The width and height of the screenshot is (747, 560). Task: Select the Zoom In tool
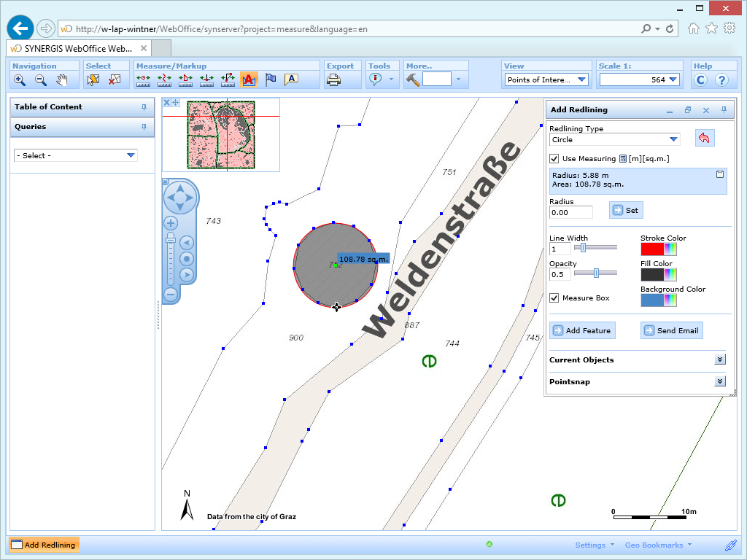click(x=20, y=80)
